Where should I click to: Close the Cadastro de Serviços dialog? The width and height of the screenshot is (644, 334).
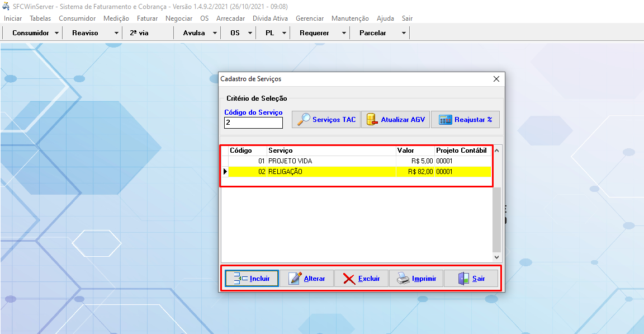pos(496,79)
